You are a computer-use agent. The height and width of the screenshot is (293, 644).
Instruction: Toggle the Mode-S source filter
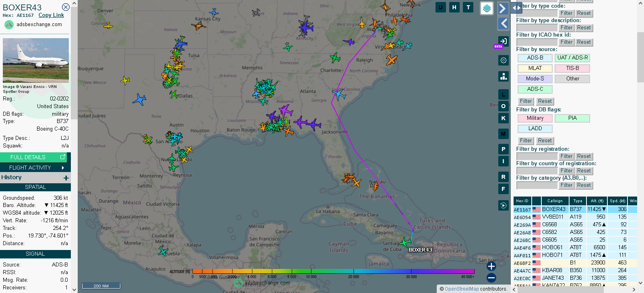pos(535,79)
